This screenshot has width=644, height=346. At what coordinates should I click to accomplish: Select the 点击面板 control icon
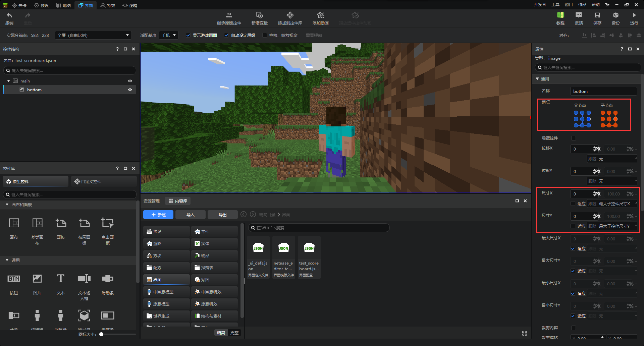point(108,223)
